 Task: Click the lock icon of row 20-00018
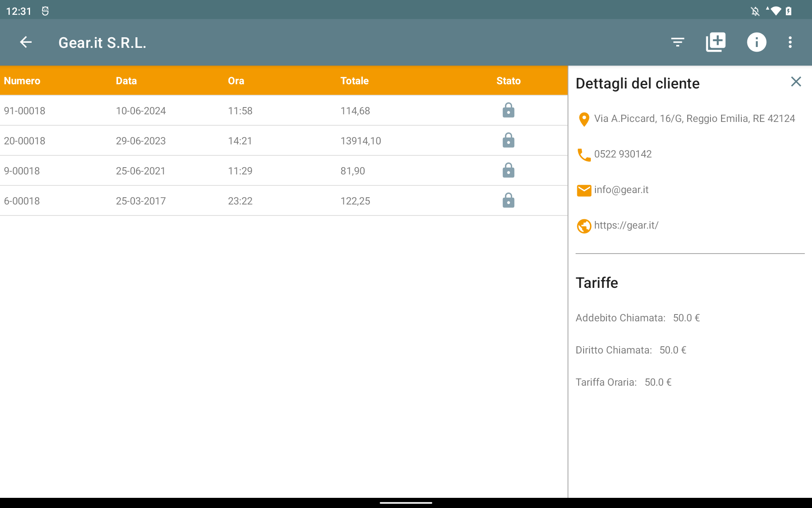pos(508,141)
